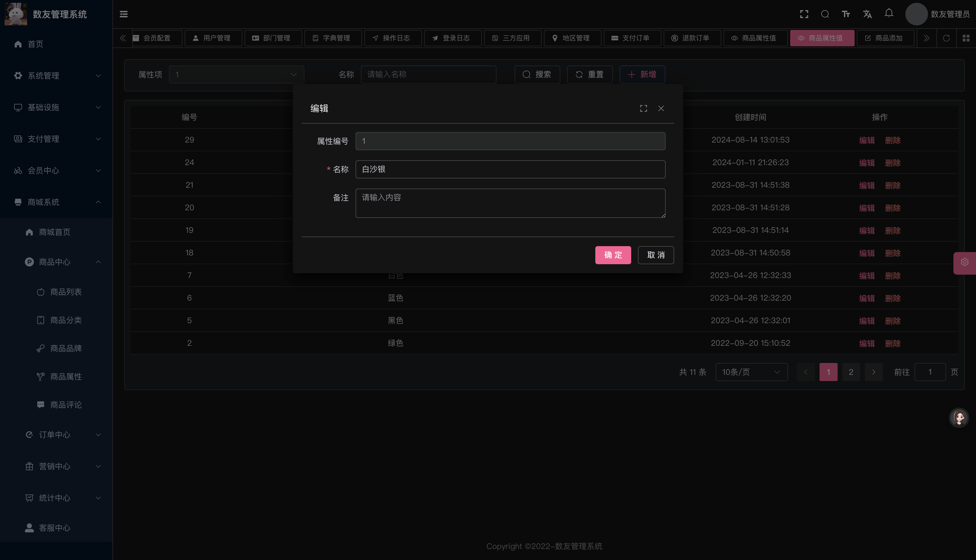
Task: Switch to 部门管理 tab
Action: pyautogui.click(x=273, y=38)
